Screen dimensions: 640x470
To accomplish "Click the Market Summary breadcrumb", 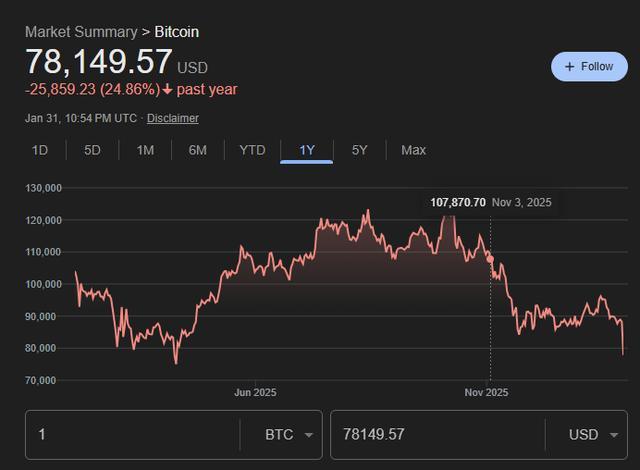I will 80,32.
